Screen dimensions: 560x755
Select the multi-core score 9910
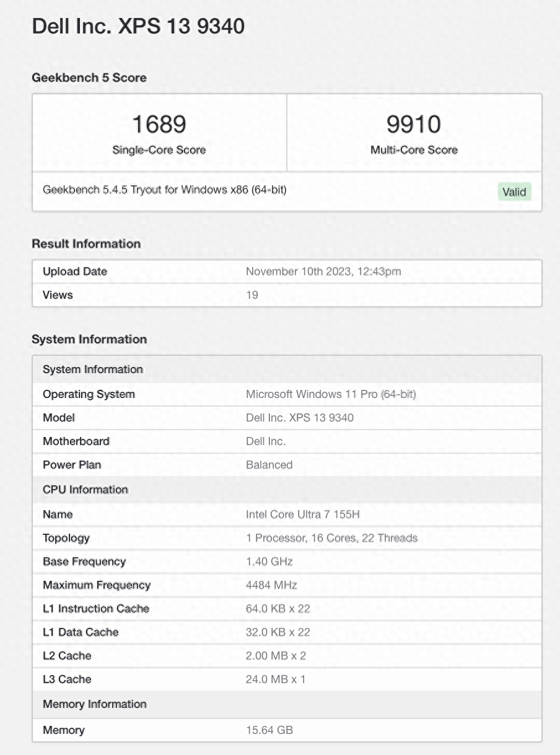414,124
